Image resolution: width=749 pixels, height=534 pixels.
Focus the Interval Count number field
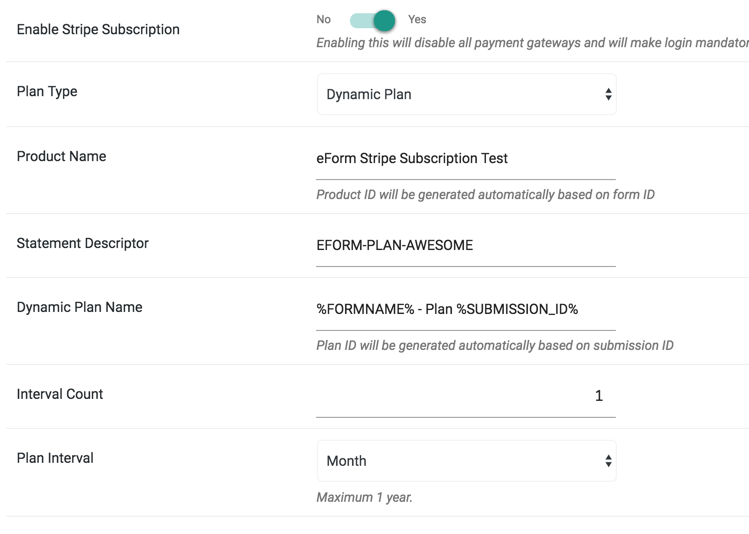pos(466,397)
